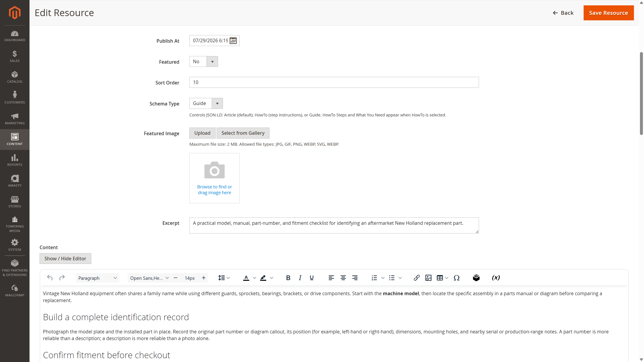Toggle underline formatting in editor
Image resolution: width=644 pixels, height=362 pixels.
click(311, 278)
